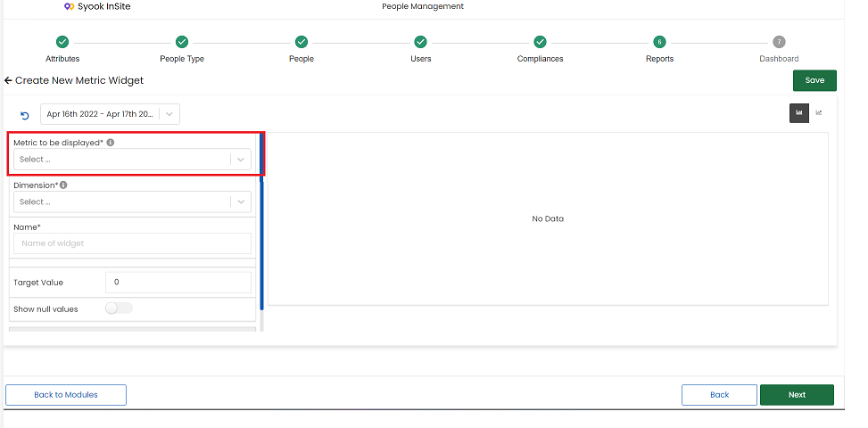Click info icon next to Metric to be displayed
This screenshot has height=428, width=868.
coord(110,142)
